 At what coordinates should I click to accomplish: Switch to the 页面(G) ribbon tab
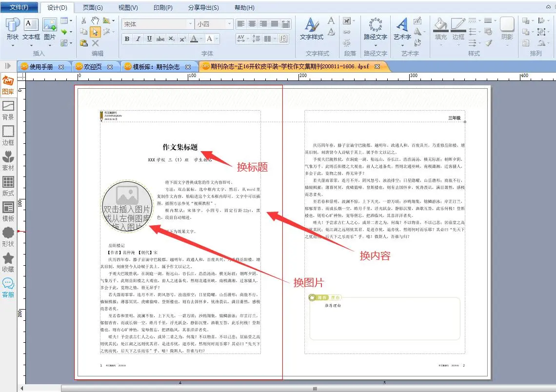93,7
